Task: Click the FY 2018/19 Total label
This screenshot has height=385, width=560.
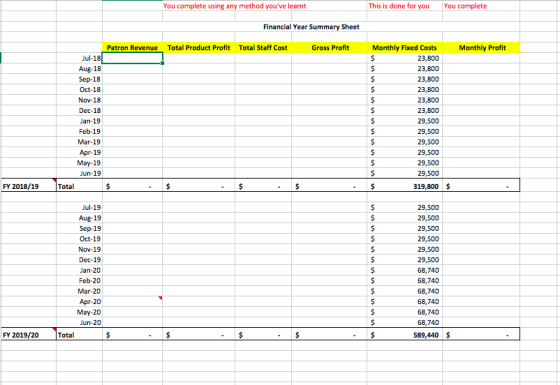Action: pos(66,186)
